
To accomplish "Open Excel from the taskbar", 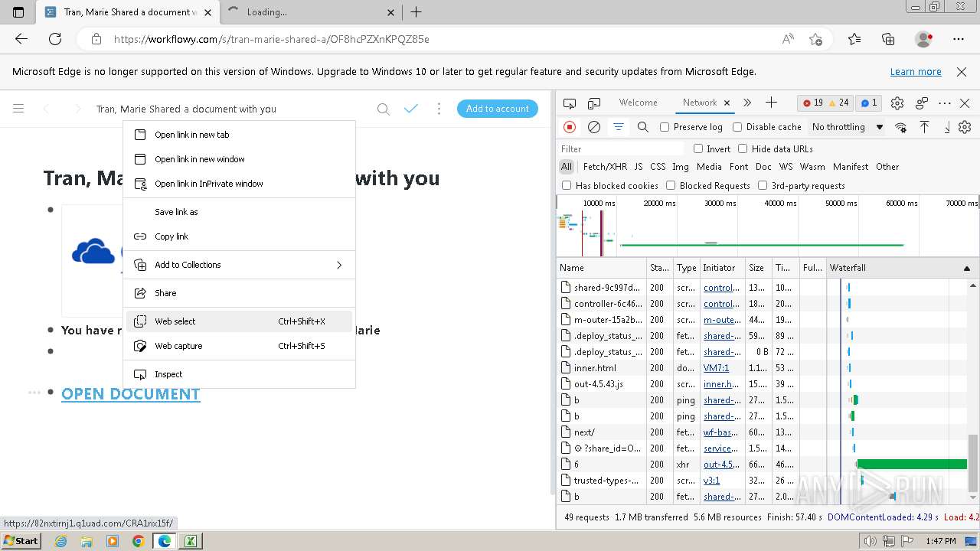I will (x=191, y=541).
